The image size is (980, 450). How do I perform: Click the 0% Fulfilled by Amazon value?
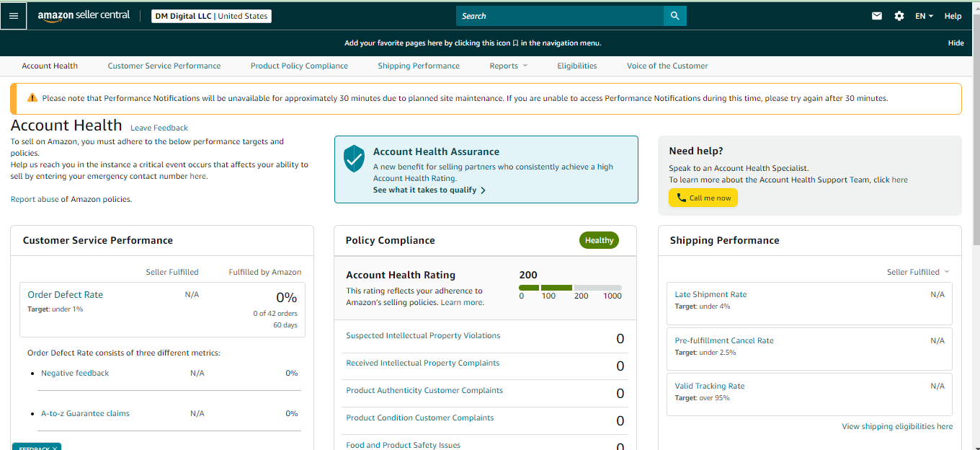(287, 297)
